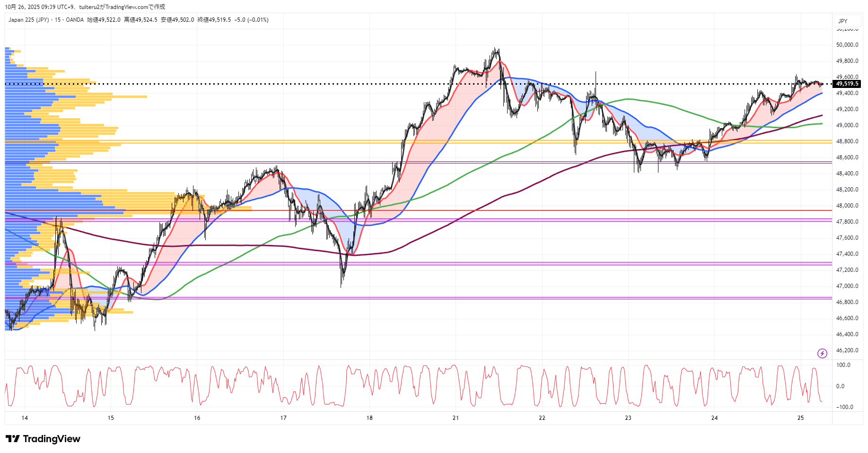Click the oscillator 100.0 scale label
Viewport: 868px width, 453px height.
(843, 365)
